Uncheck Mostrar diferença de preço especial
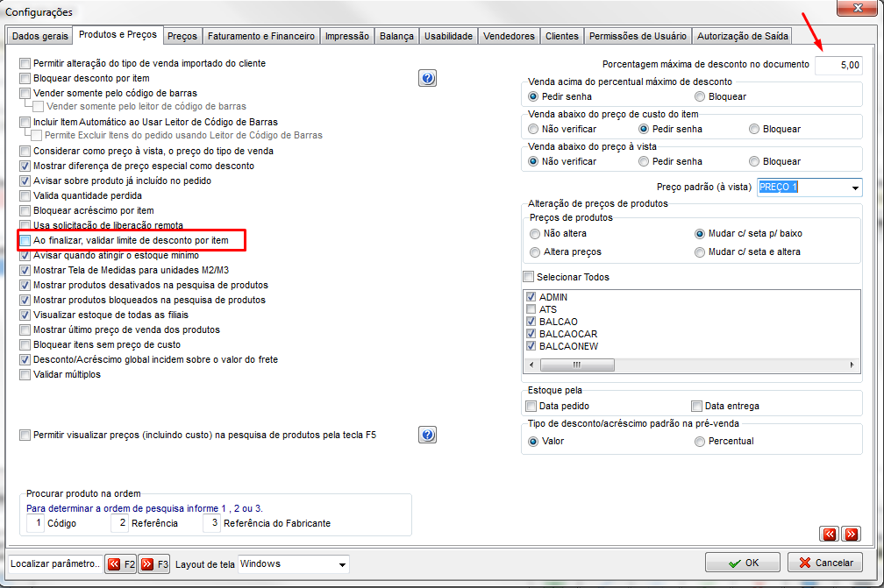Viewport: 884px width, 588px height. (x=25, y=166)
